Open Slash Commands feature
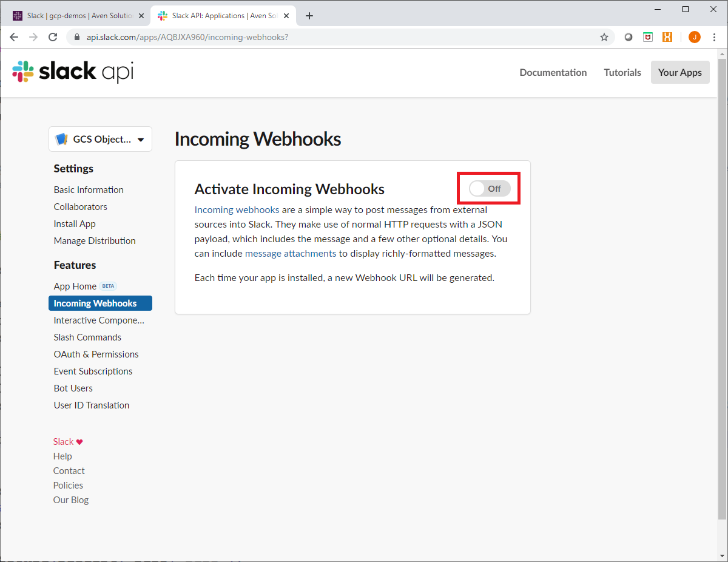The width and height of the screenshot is (728, 562). point(87,337)
